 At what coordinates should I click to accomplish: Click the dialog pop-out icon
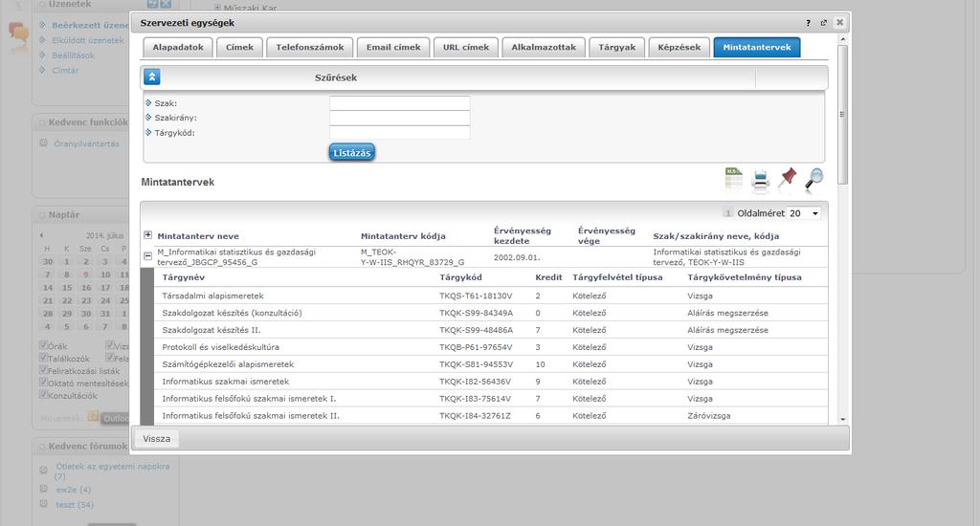point(824,23)
